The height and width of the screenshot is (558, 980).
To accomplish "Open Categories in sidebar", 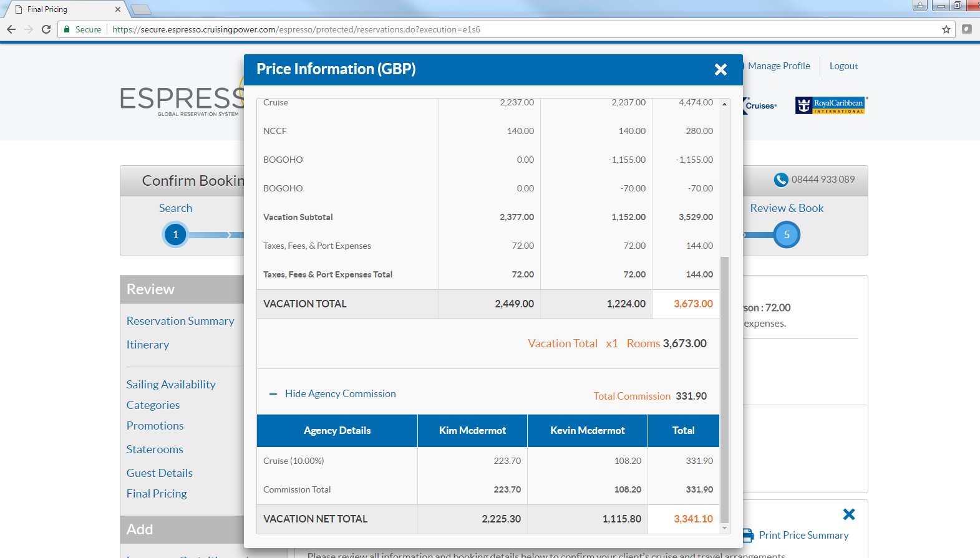I will [x=153, y=405].
